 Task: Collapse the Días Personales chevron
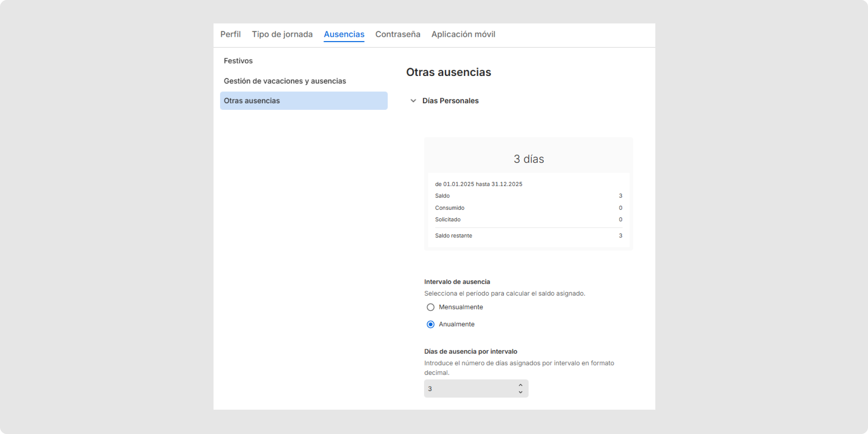(413, 101)
